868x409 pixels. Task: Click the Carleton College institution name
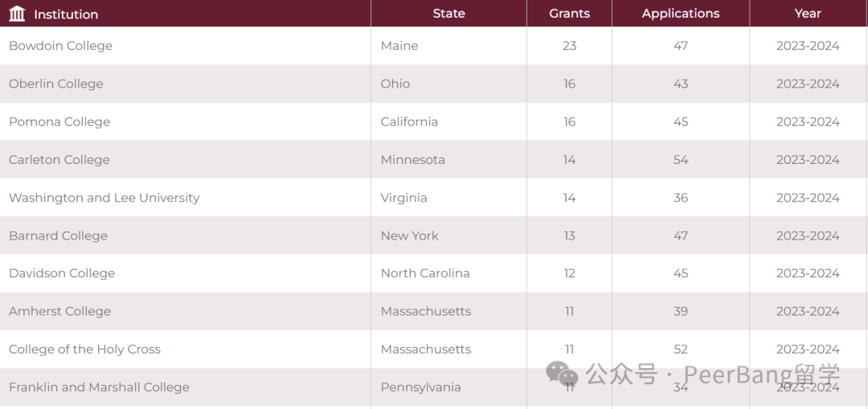(59, 160)
